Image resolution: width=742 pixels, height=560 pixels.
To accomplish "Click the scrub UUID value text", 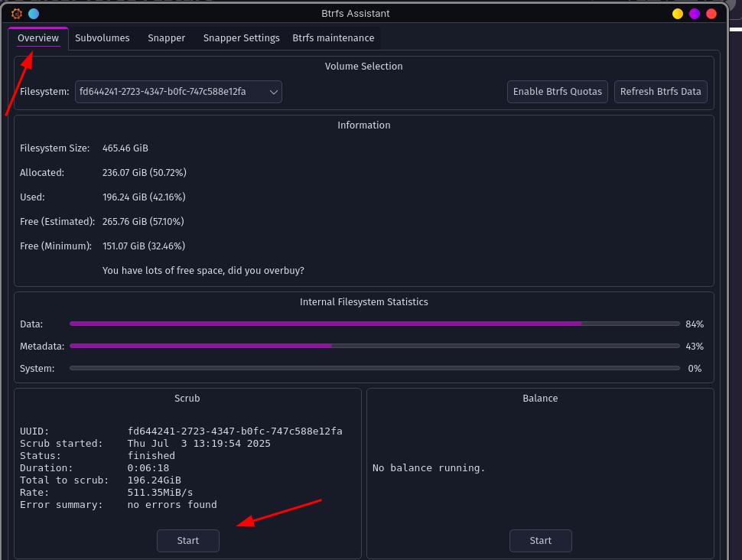I will [235, 431].
